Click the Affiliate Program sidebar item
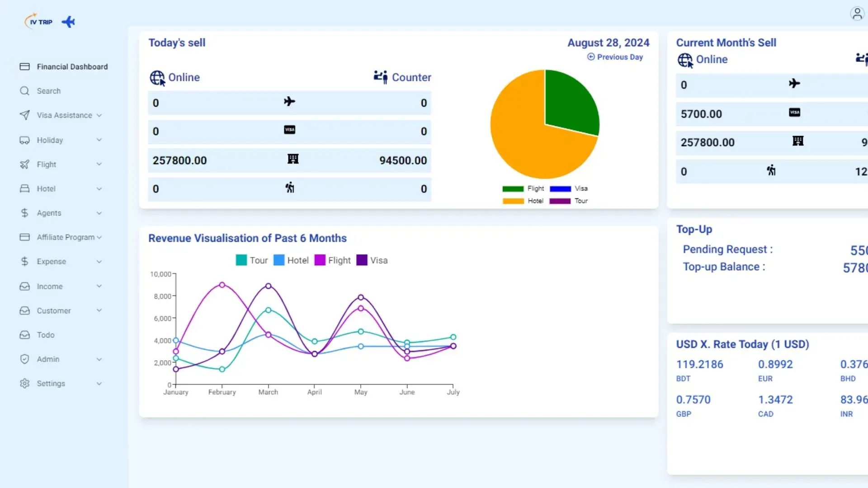Screen dimensions: 868x488 66,237
